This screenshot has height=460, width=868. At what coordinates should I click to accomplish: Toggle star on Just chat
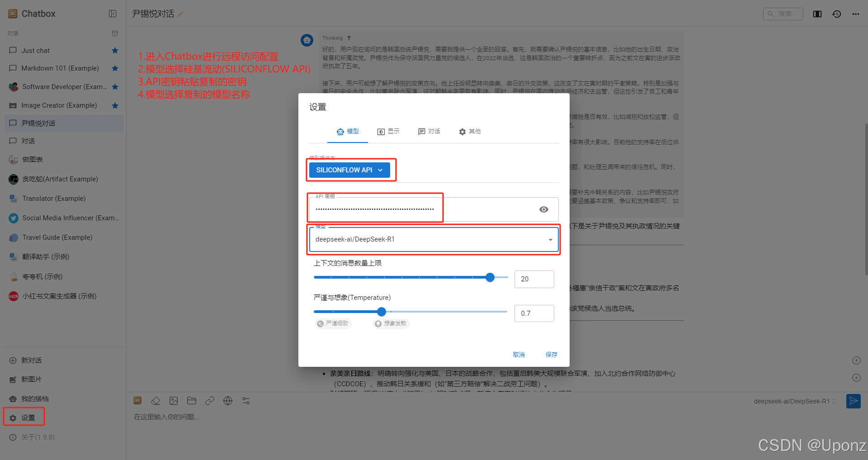(x=115, y=51)
